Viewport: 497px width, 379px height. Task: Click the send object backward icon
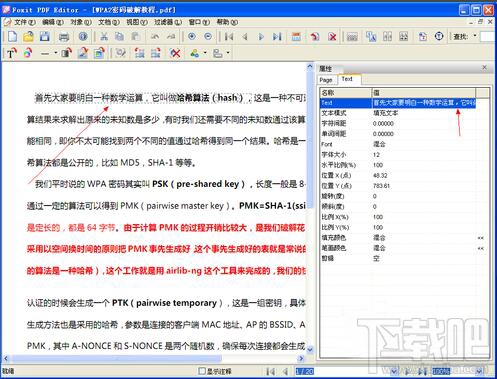pos(156,53)
